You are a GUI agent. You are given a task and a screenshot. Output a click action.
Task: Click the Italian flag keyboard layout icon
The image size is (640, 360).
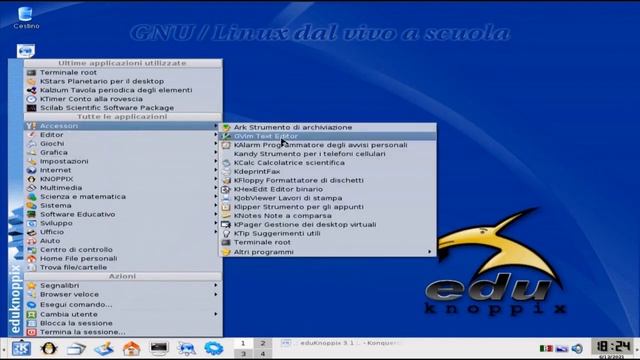click(x=546, y=349)
